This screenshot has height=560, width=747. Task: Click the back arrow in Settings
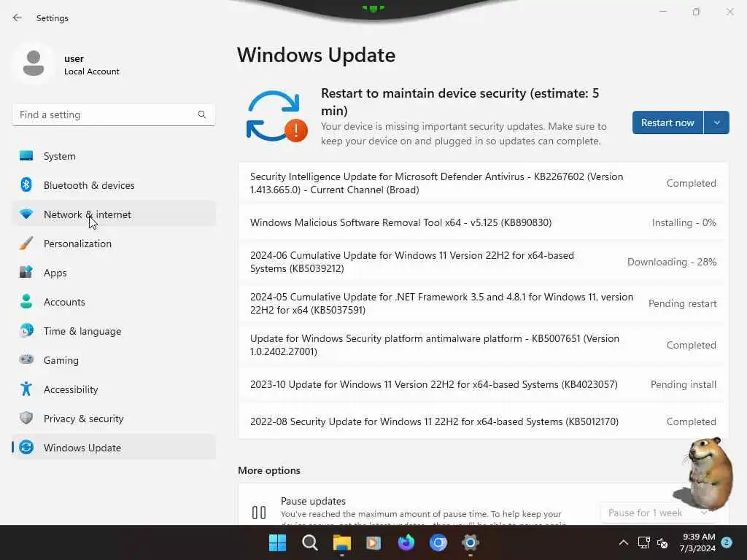pos(18,17)
